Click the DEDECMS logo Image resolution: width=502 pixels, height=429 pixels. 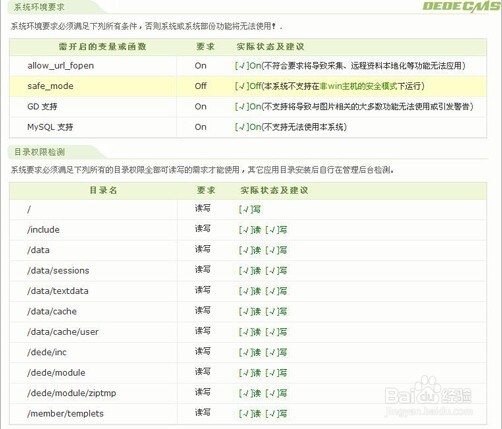[462, 7]
